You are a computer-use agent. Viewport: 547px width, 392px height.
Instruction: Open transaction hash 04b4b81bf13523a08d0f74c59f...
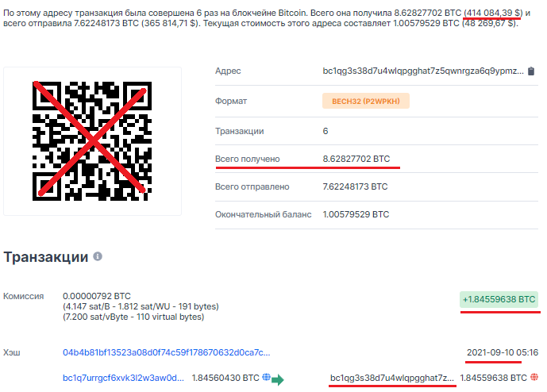click(x=167, y=352)
